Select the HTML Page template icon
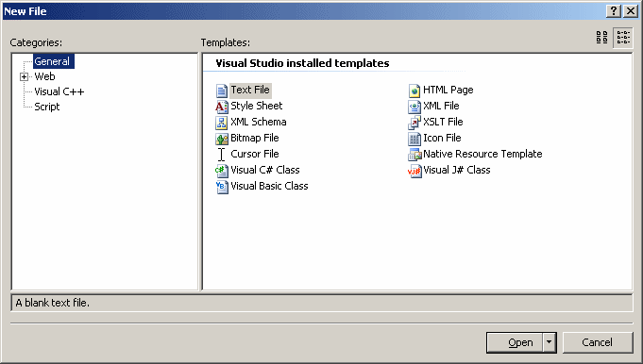The height and width of the screenshot is (364, 643). [415, 91]
